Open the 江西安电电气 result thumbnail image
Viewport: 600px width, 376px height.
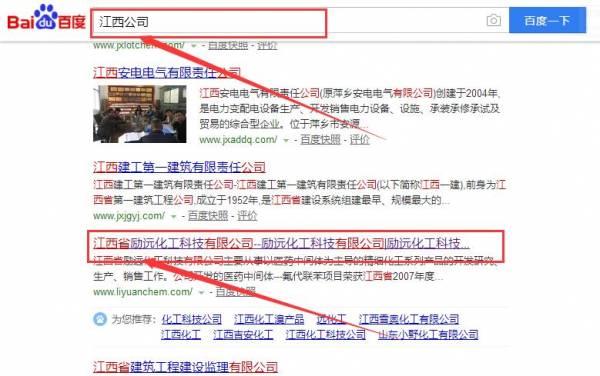(140, 114)
